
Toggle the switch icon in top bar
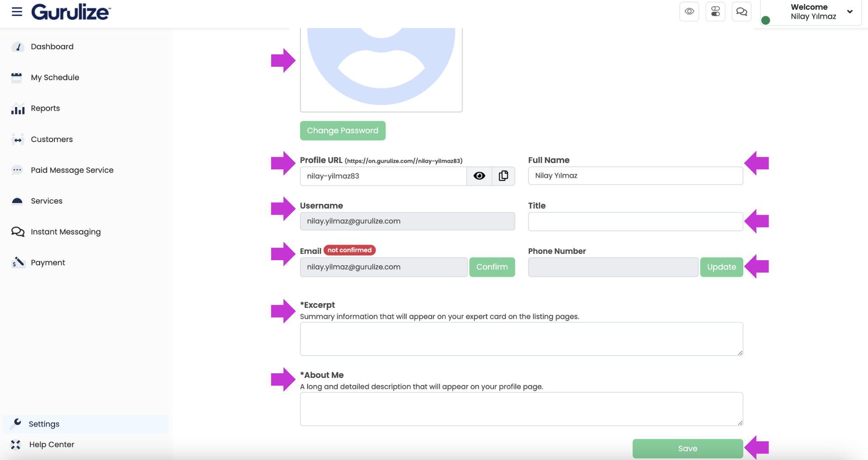click(715, 11)
